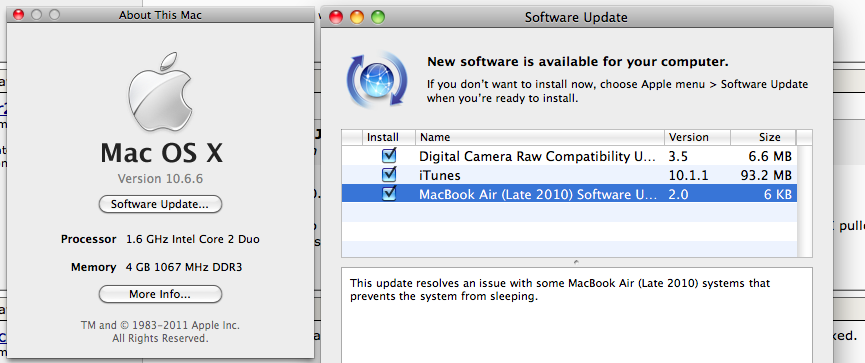Close the About This Mac window
Screen dimensions: 865x363
pos(19,15)
